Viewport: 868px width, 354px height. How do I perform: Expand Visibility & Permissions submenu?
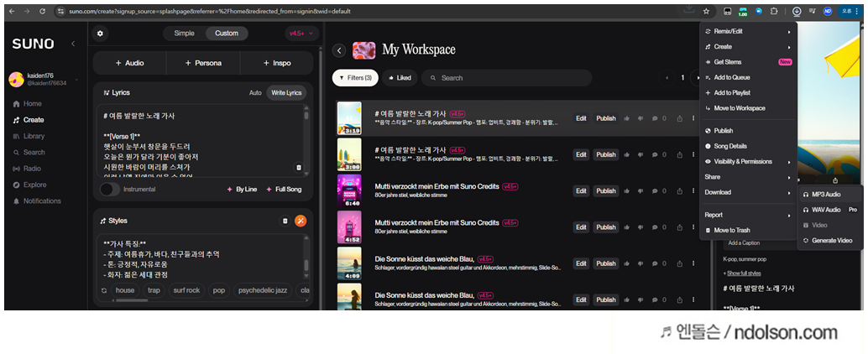click(x=747, y=162)
